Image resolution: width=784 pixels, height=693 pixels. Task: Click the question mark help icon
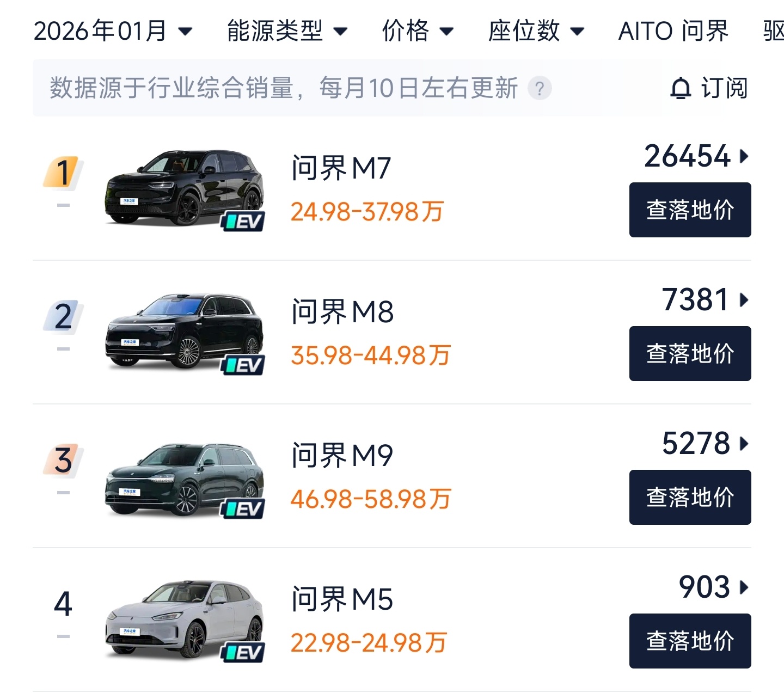click(540, 88)
